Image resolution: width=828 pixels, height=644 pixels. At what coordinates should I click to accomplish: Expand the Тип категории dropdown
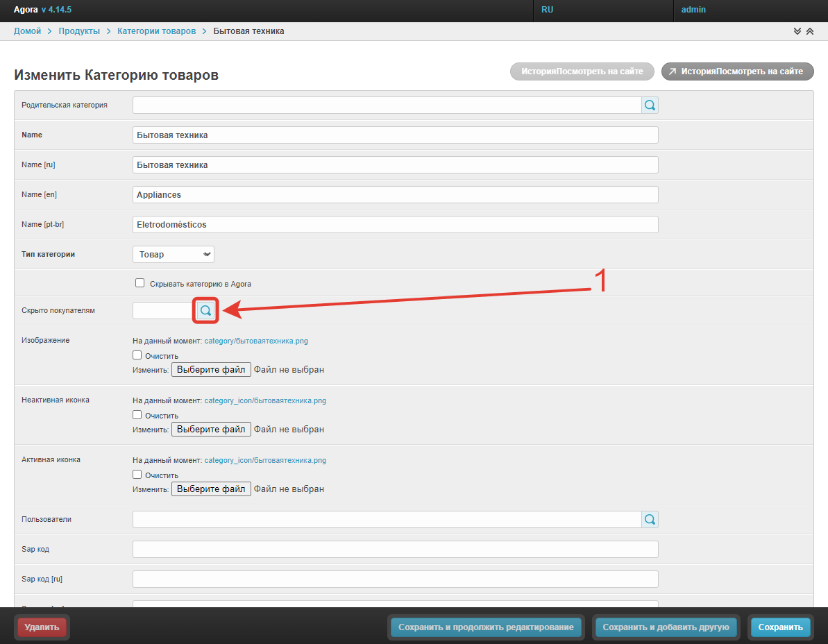click(x=173, y=255)
